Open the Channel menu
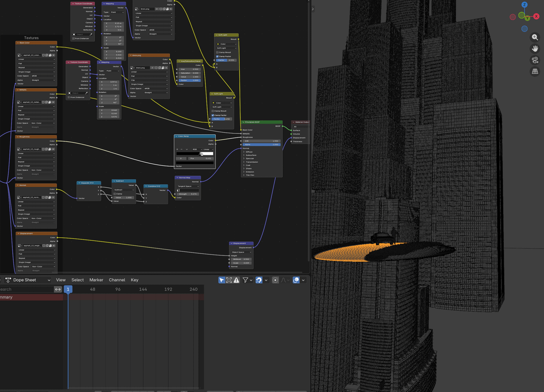The height and width of the screenshot is (392, 544). [117, 280]
